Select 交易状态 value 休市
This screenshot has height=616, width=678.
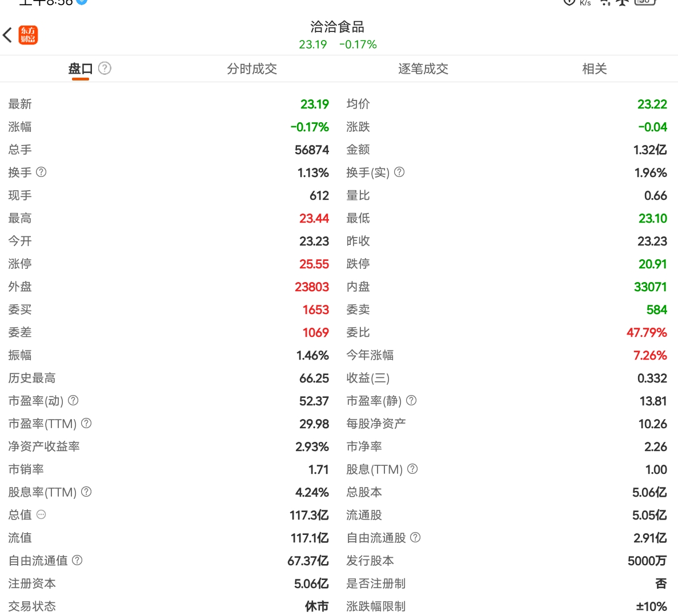(x=317, y=606)
